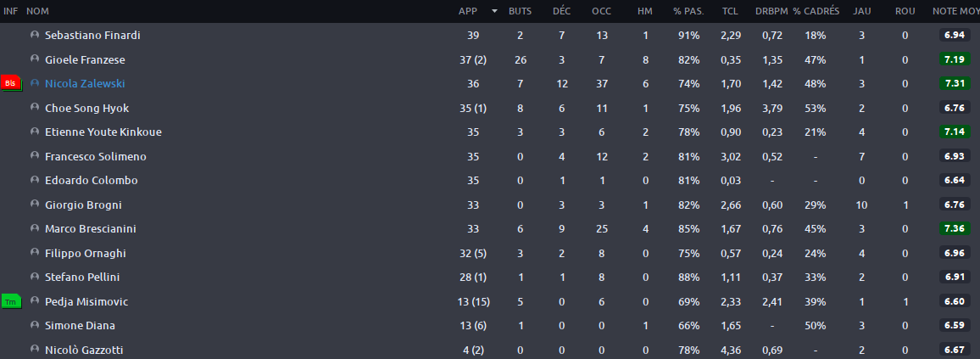The width and height of the screenshot is (980, 359).
Task: Click the % PAS. column header
Action: click(688, 11)
